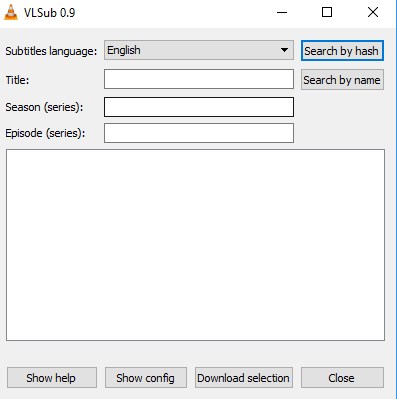
Task: Focus the Title input field
Action: point(199,79)
